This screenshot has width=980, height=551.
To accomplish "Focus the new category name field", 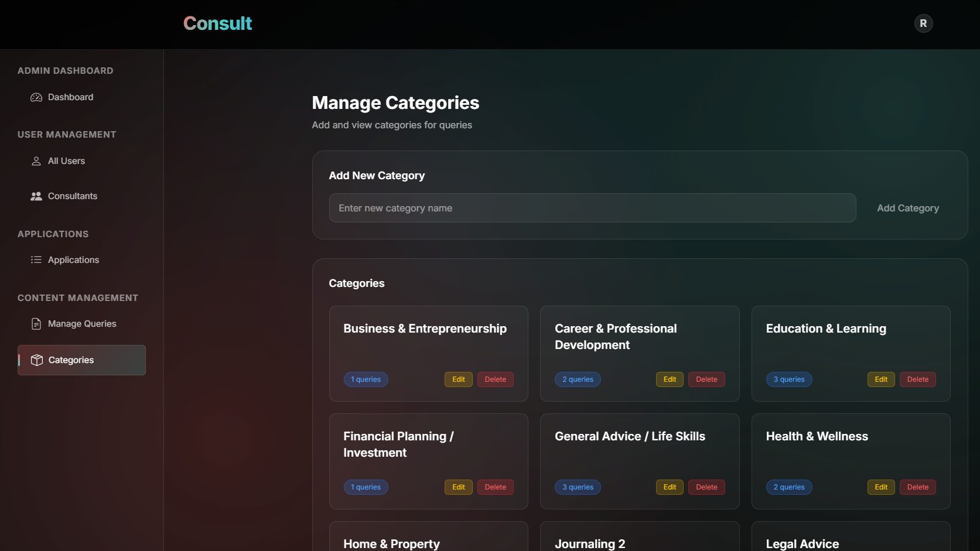I will (592, 208).
